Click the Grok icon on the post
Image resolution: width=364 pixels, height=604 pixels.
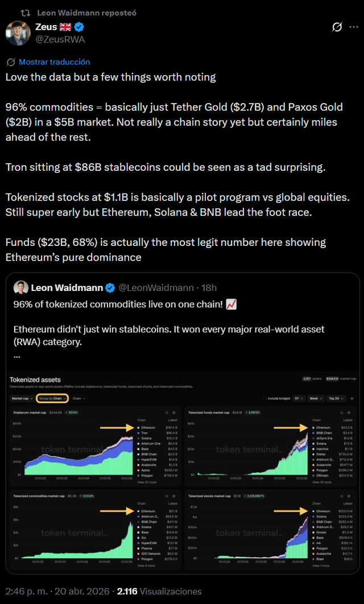coord(337,27)
